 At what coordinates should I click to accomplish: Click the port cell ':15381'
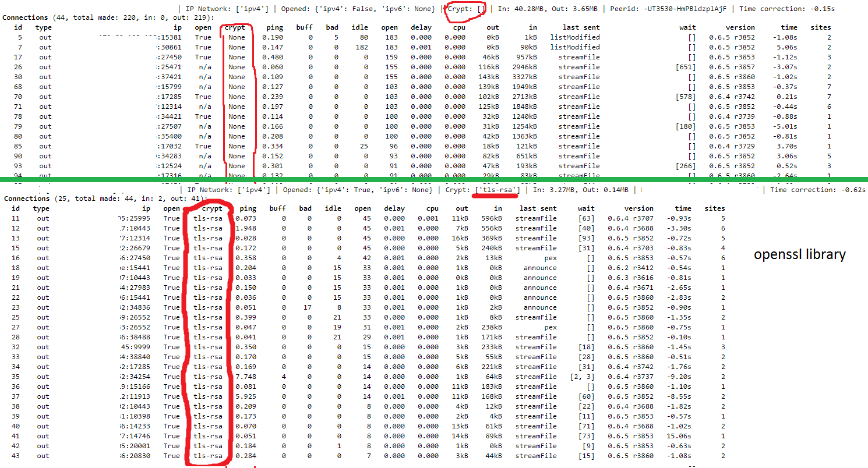point(170,37)
